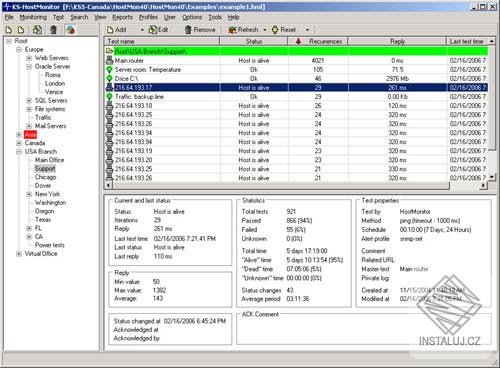Expand the File systems node
The image size is (500, 368).
point(29,109)
